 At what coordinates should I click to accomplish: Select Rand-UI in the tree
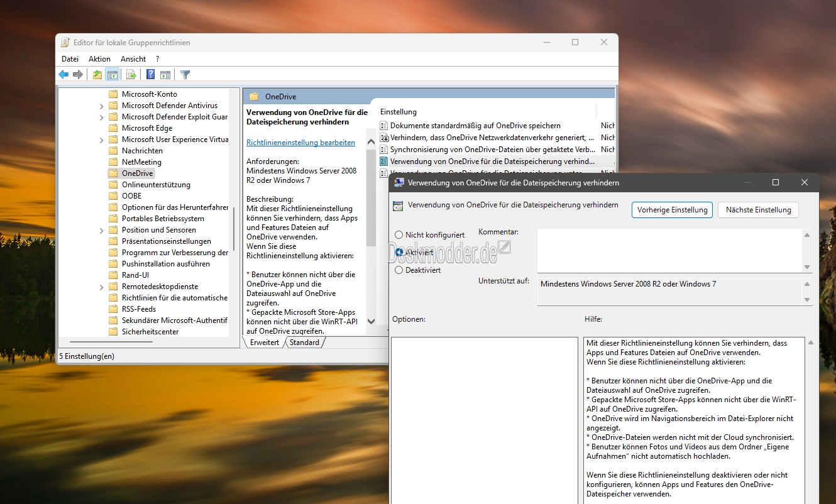point(135,275)
